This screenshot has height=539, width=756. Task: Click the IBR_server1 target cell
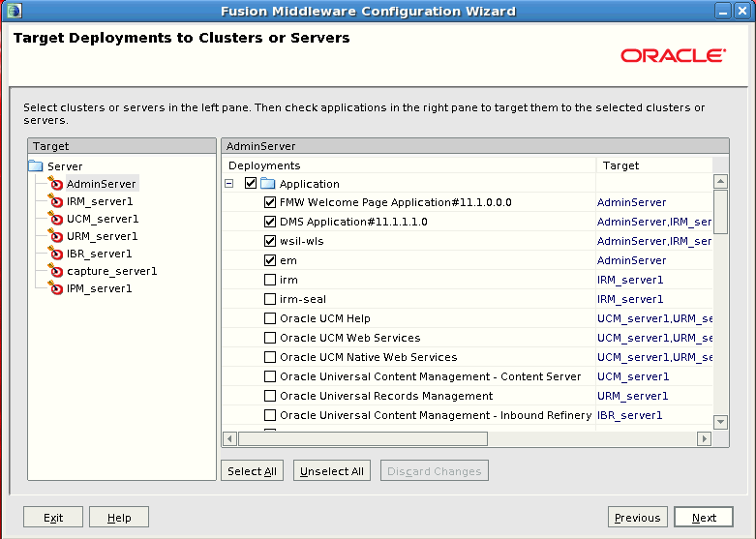click(x=630, y=415)
